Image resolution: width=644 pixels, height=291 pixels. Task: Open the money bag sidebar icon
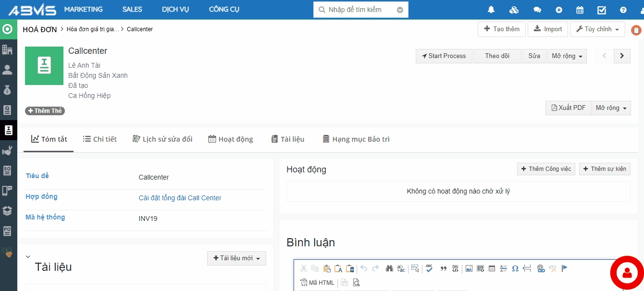tap(7, 90)
